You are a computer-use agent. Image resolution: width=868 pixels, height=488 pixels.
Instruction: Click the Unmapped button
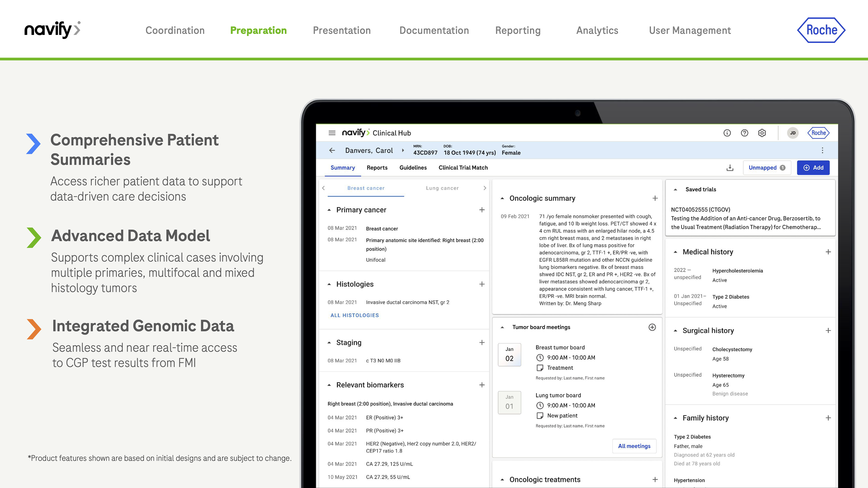tap(767, 168)
